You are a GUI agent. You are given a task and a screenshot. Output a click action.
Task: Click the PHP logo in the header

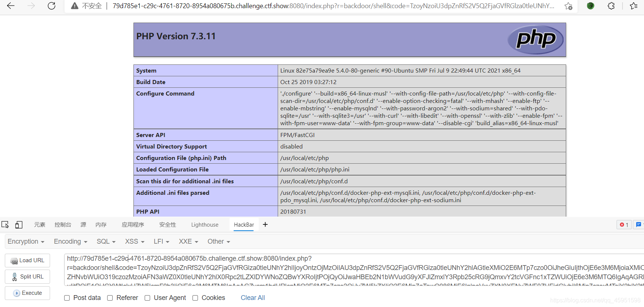pos(535,39)
